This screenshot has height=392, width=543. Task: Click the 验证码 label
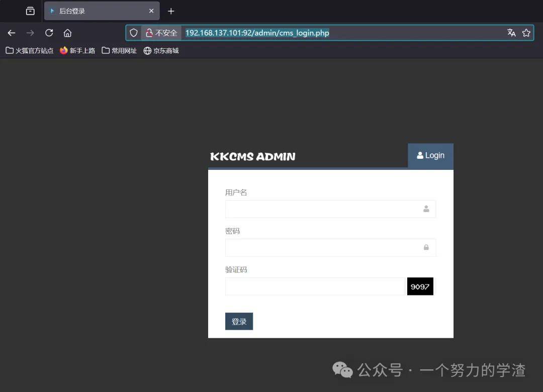[x=236, y=270]
